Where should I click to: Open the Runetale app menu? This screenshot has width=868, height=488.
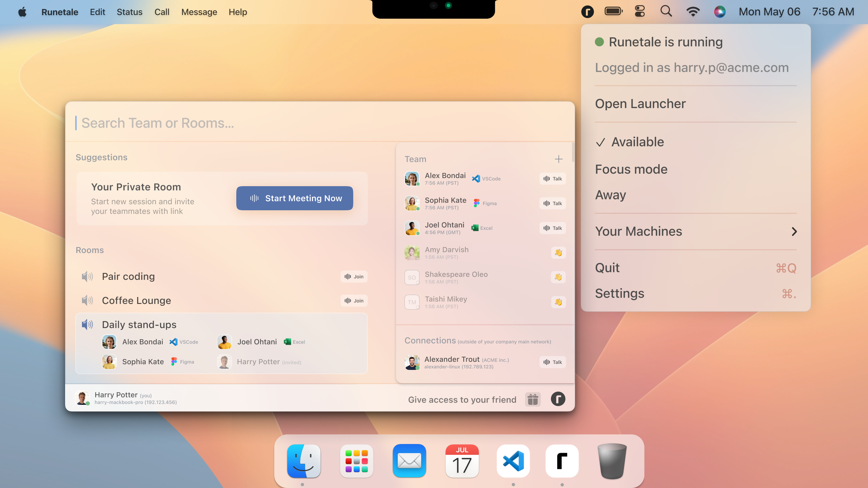60,12
